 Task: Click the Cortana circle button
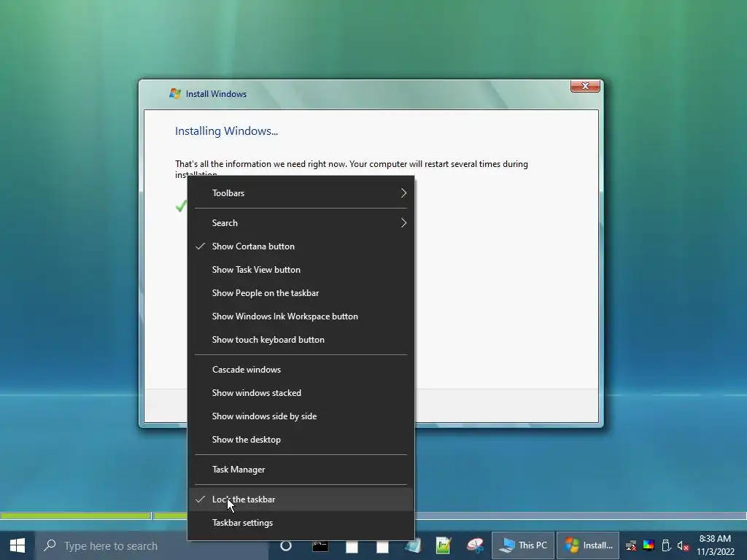point(286,545)
